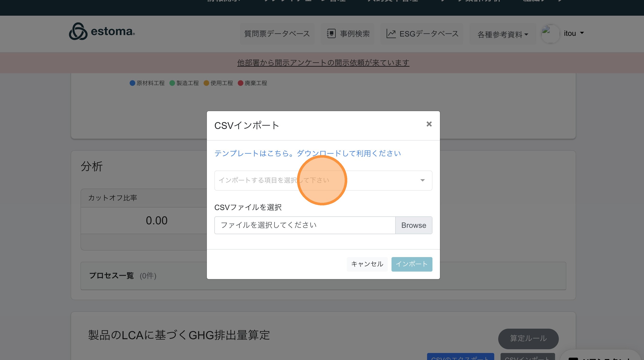This screenshot has height=360, width=644.
Task: Close the CSVインポート dialog with X
Action: 429,124
